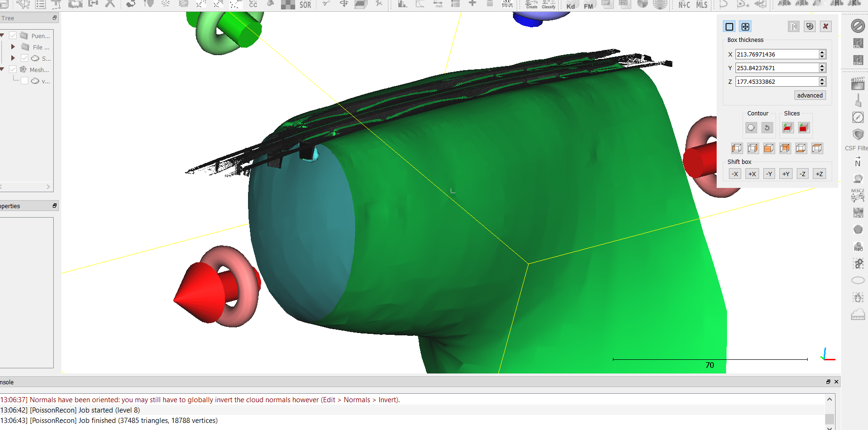Screen dimensions: 868x430
Task: Click the Kd-tree toolbar icon
Action: (x=570, y=6)
